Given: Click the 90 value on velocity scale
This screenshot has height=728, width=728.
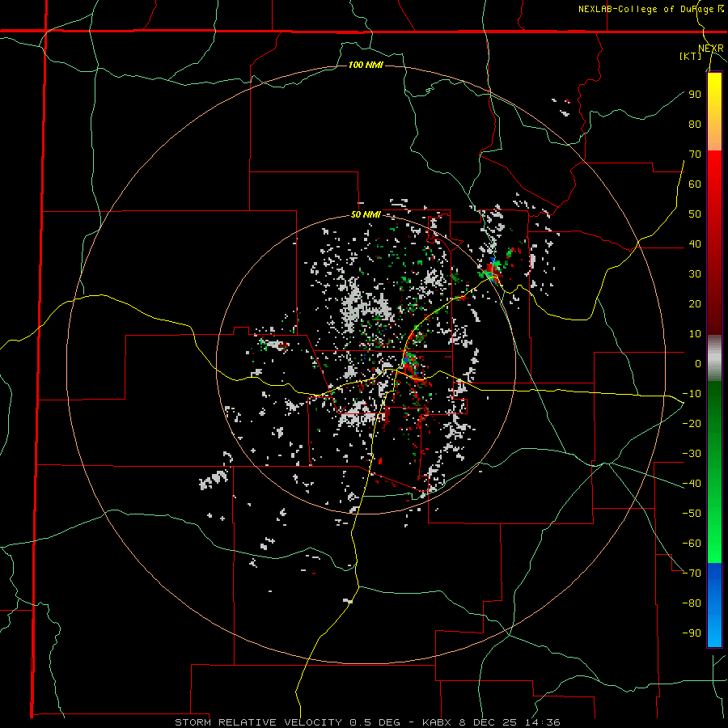Looking at the screenshot, I should [x=695, y=95].
